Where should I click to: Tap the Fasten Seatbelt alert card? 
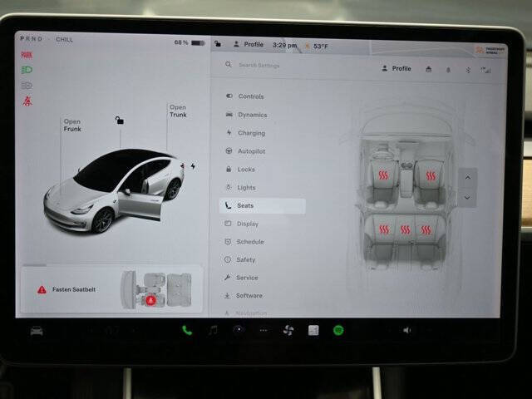[112, 289]
